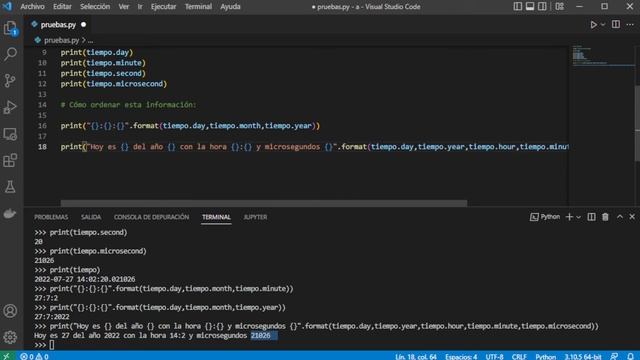Screen dimensions: 640x360
Task: Open the Ayuda menu
Action: click(x=230, y=7)
